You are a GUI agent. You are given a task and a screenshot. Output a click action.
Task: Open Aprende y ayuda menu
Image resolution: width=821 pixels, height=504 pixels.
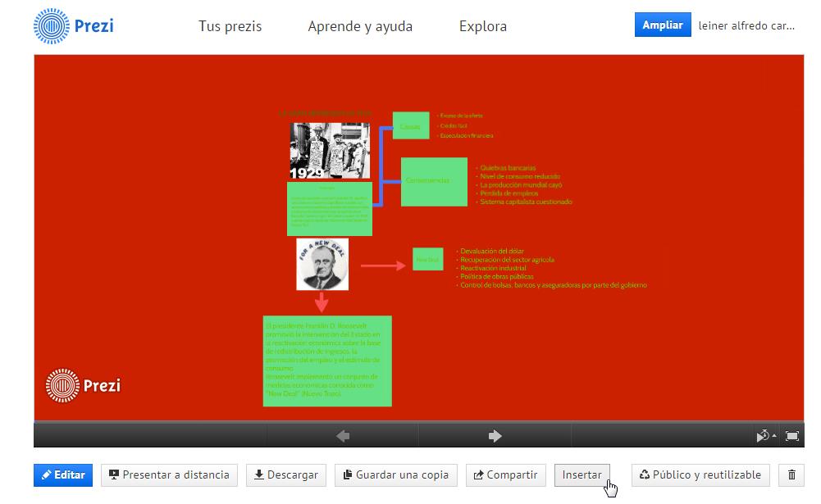click(360, 26)
